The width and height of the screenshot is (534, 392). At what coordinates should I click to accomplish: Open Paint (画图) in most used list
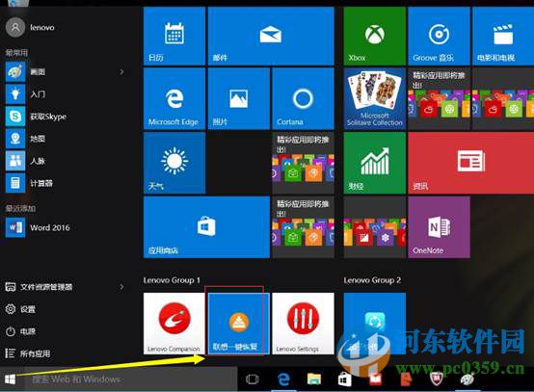(65, 72)
